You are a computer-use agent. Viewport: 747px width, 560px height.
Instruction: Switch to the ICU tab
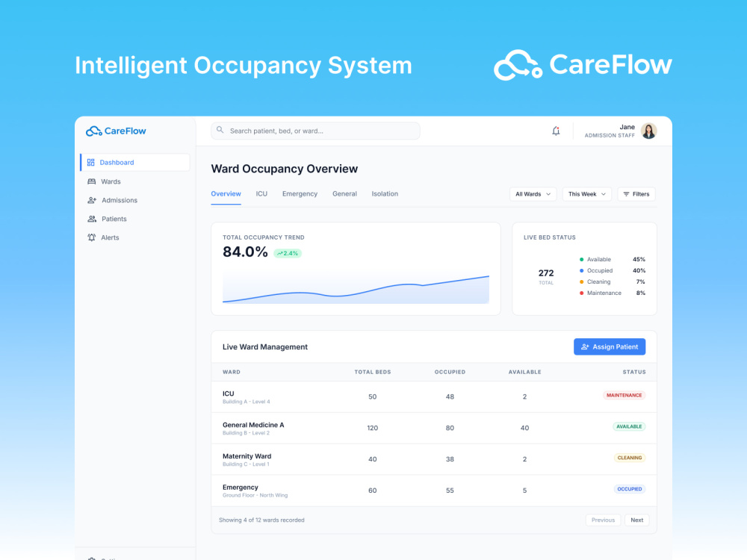click(261, 194)
